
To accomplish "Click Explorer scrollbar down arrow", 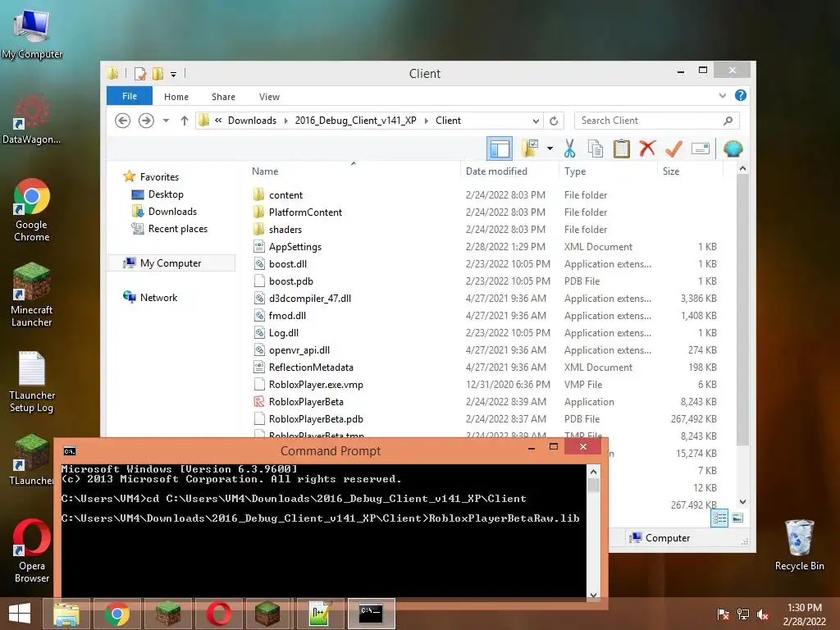I will click(x=742, y=502).
